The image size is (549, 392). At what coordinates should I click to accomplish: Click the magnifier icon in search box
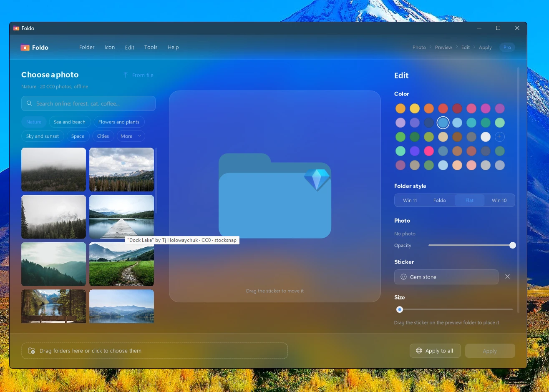click(29, 103)
